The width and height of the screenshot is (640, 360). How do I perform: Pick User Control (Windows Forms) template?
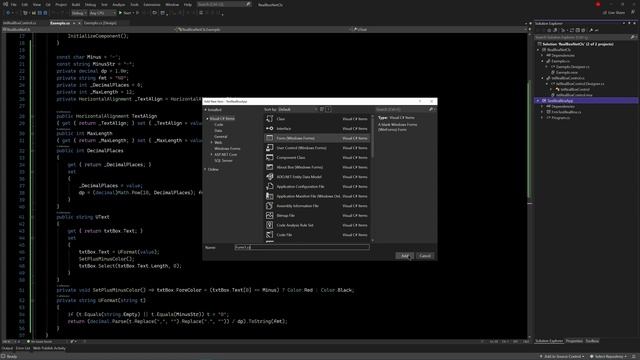317,148
